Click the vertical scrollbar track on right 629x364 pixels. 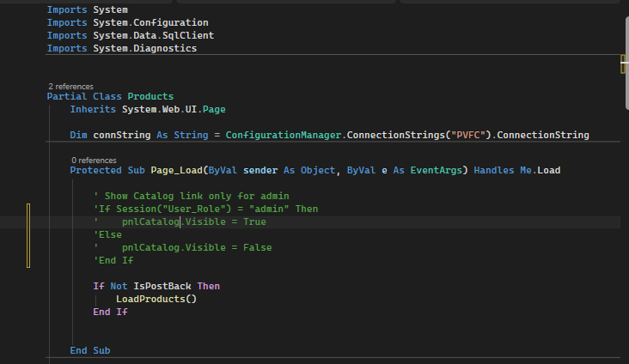623,215
